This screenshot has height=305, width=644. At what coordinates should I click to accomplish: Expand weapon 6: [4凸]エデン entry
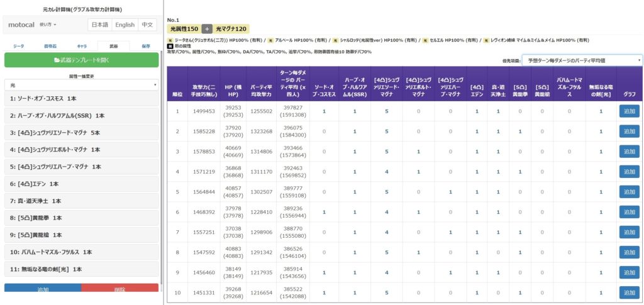81,184
